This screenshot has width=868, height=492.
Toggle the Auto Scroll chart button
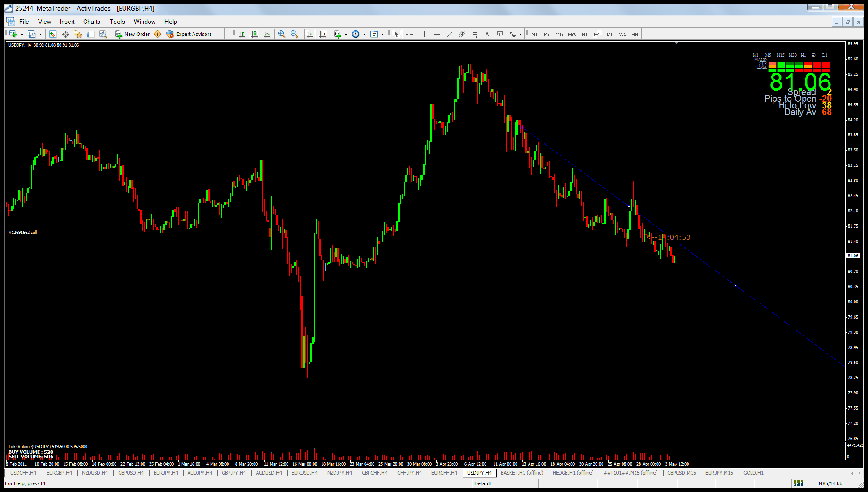click(310, 34)
